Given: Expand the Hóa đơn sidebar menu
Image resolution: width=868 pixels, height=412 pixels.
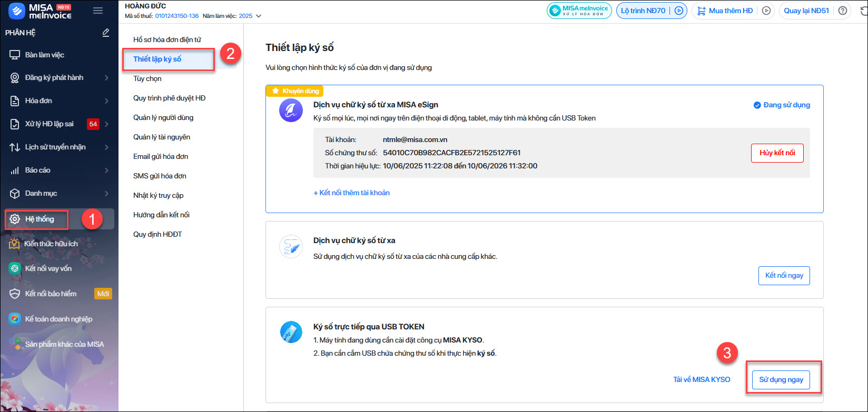Looking at the screenshot, I should [x=106, y=101].
